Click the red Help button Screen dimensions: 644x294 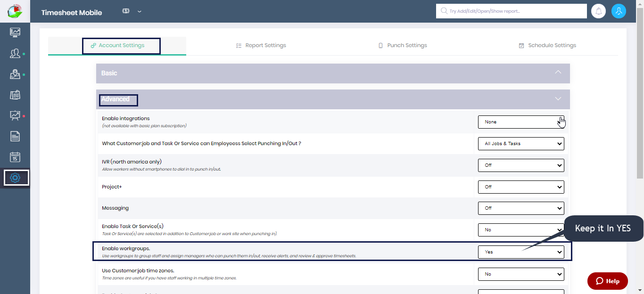coord(607,281)
